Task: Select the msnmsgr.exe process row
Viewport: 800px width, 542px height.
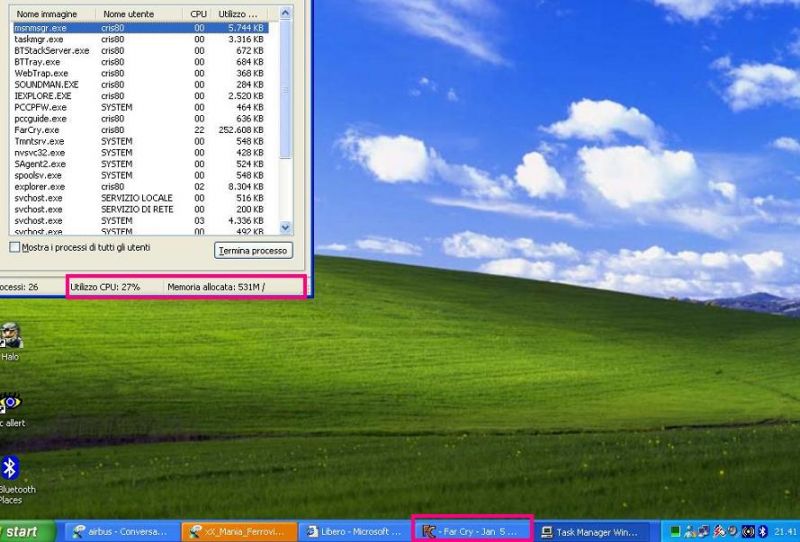Action: pyautogui.click(x=140, y=28)
